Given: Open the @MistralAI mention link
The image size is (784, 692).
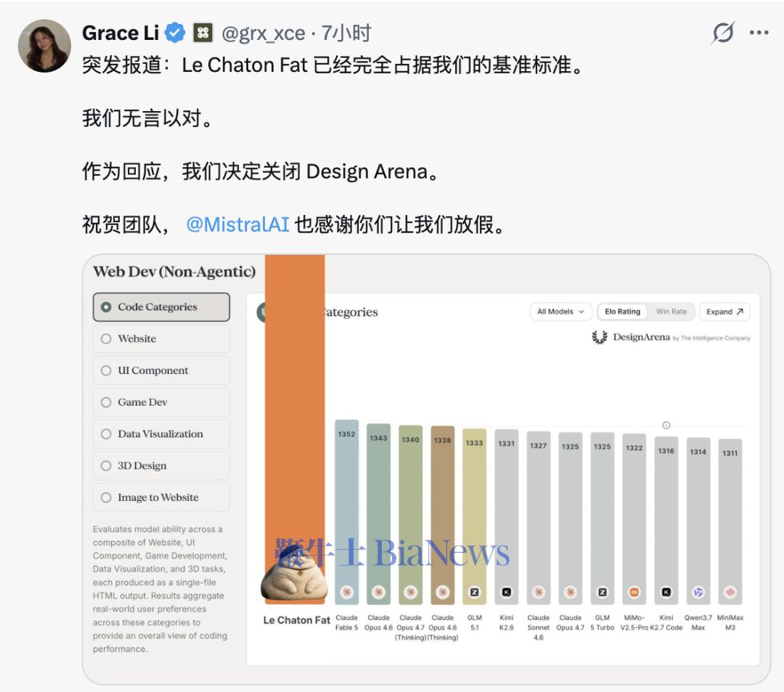Looking at the screenshot, I should click(x=237, y=224).
